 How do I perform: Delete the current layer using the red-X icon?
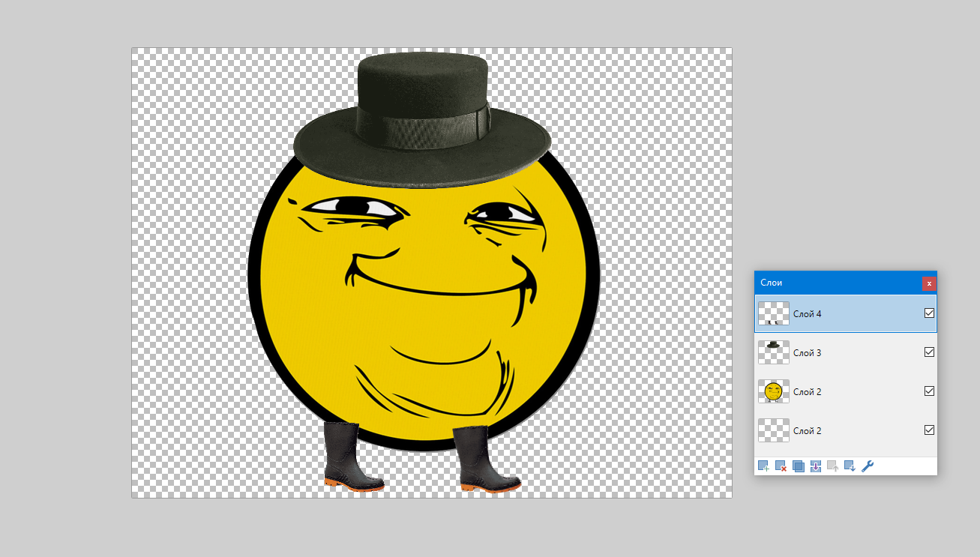click(x=781, y=466)
